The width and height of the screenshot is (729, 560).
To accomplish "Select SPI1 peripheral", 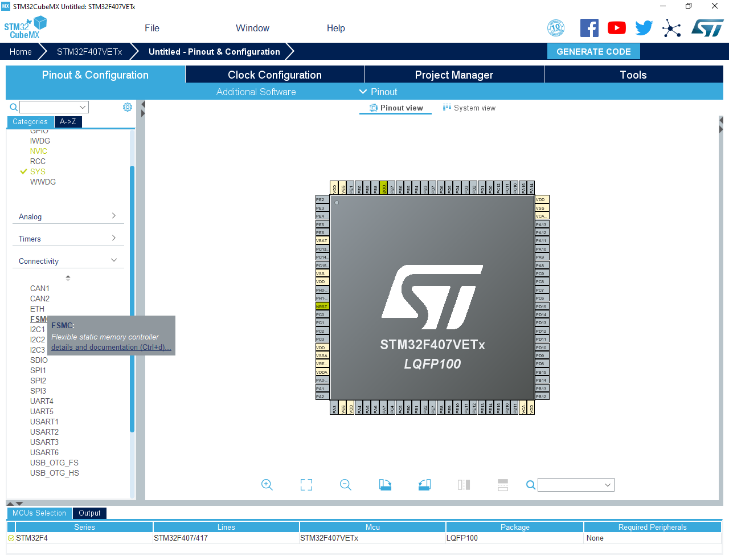I will point(38,370).
